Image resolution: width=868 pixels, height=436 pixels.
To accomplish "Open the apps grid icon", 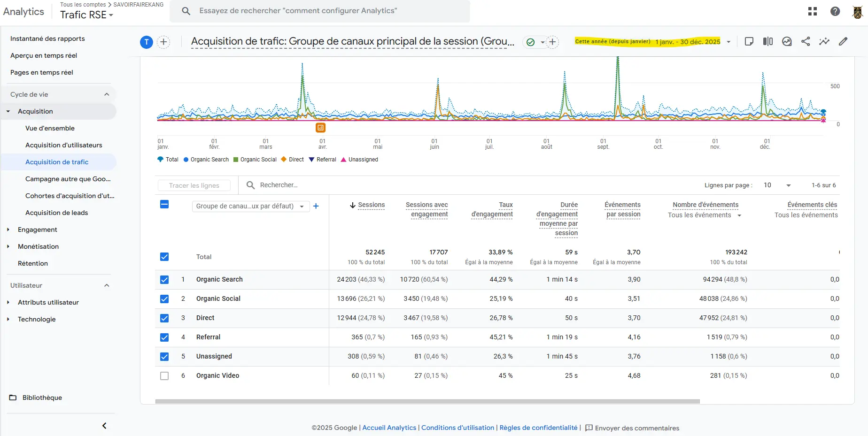I will point(813,11).
